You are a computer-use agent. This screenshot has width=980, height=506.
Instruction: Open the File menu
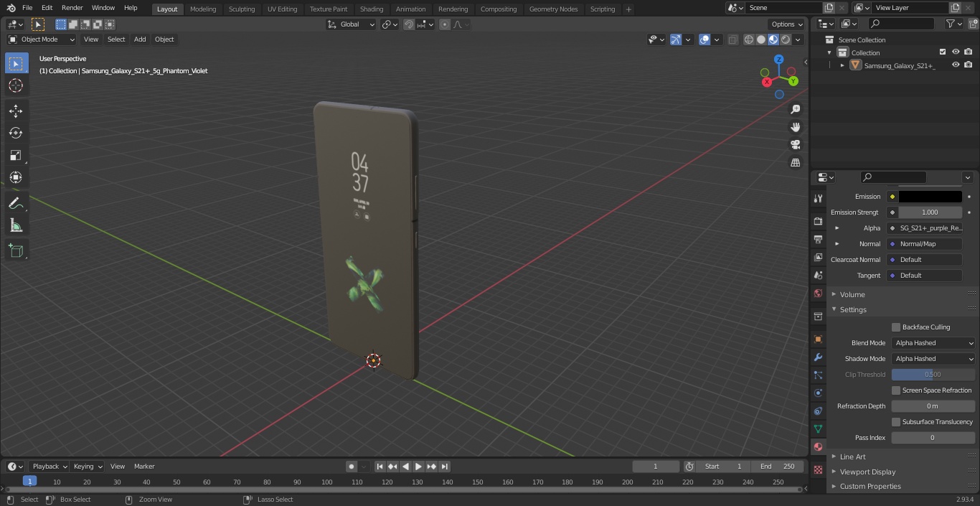[27, 8]
